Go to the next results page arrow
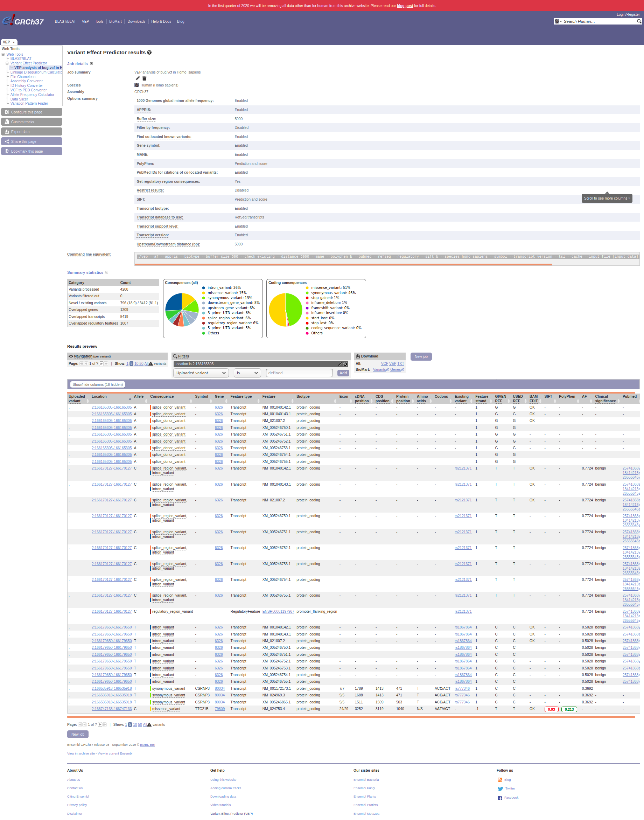Viewport: 644px width, 820px height. pos(101,363)
